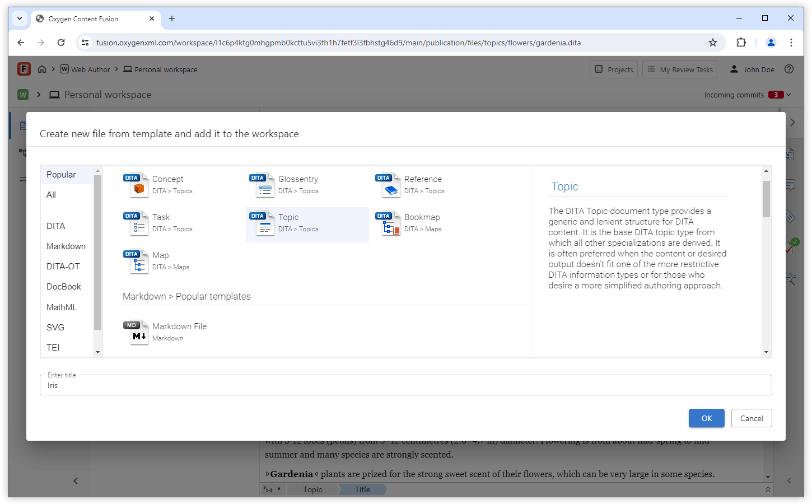Screen dimensions: 812x504
Task: Select the Markdown category
Action: [67, 246]
